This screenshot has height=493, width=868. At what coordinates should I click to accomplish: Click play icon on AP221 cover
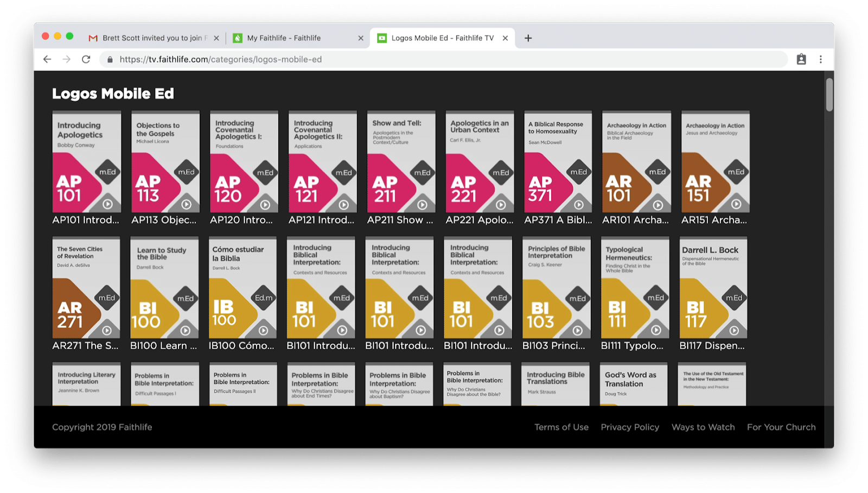[501, 205]
